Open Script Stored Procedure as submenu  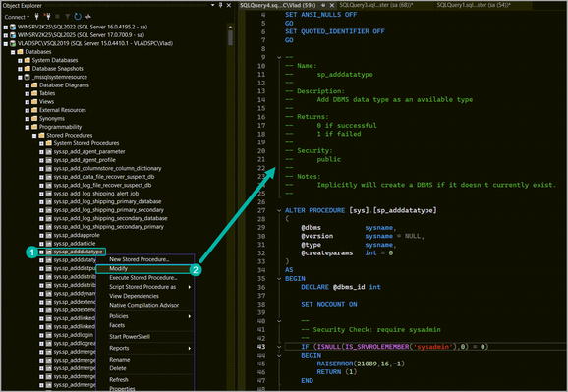click(x=144, y=287)
